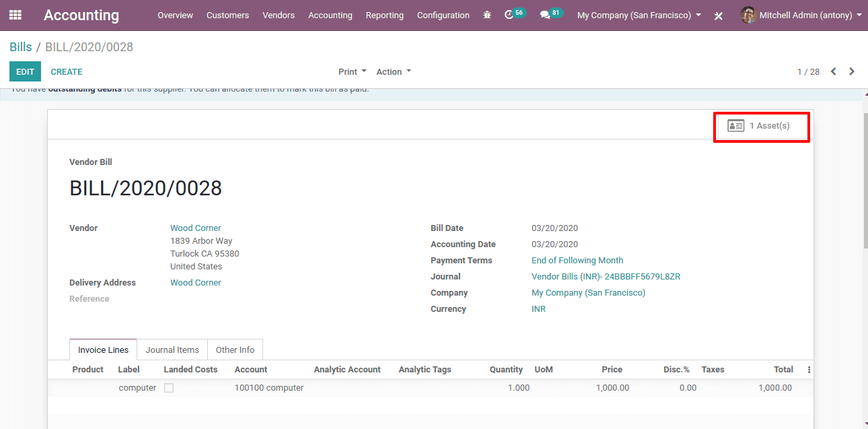Go to previous record arrow

coord(833,71)
